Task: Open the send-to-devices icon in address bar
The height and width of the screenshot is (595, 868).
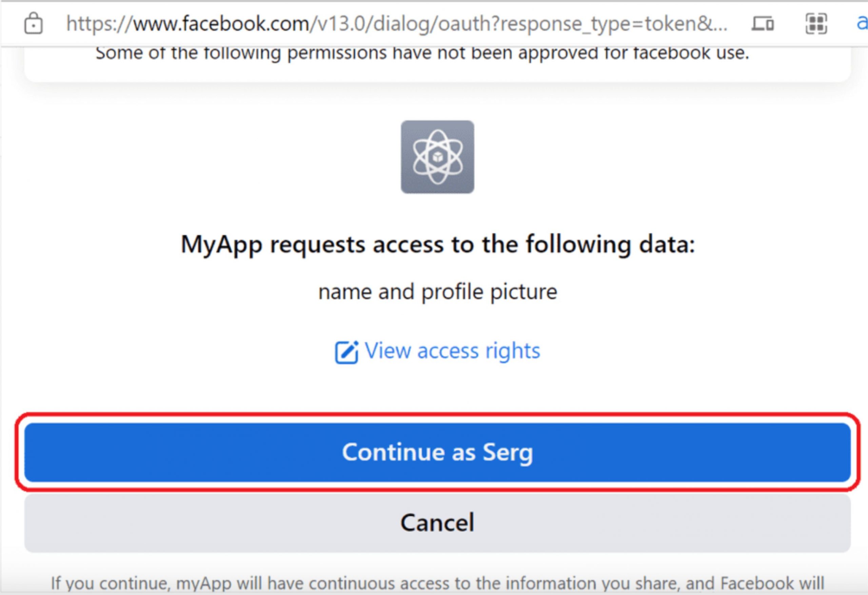Action: [763, 23]
